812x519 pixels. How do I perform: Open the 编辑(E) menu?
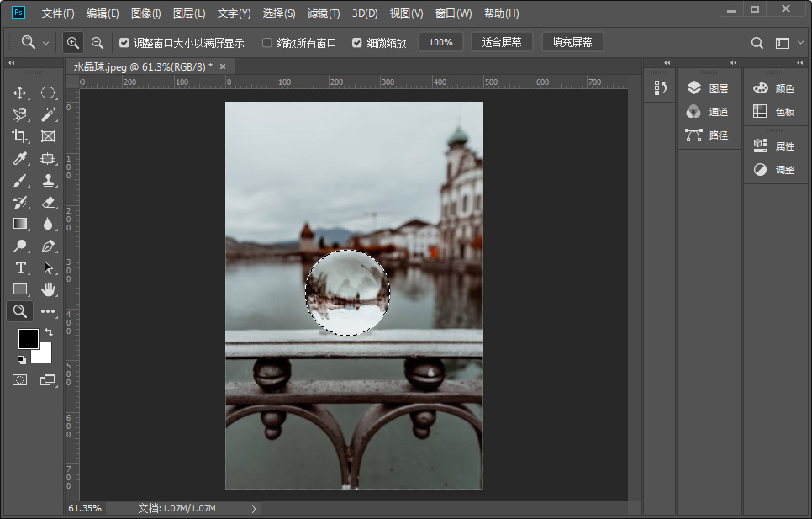(x=103, y=13)
